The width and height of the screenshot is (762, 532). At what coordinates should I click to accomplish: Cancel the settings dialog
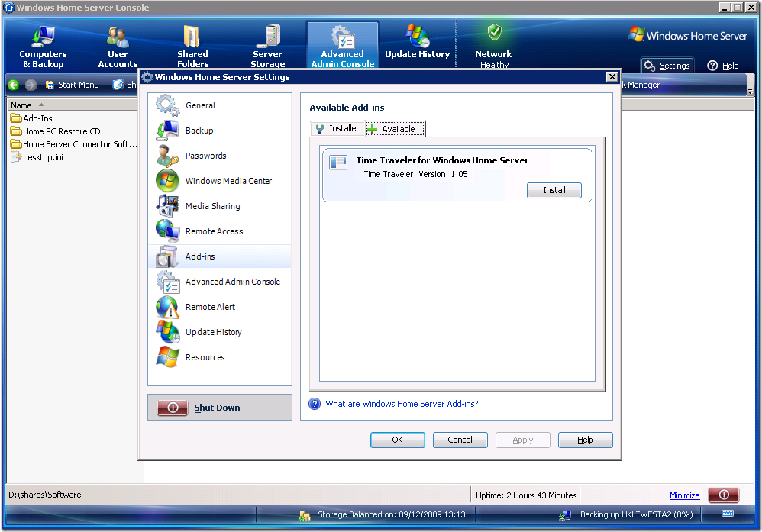click(460, 440)
